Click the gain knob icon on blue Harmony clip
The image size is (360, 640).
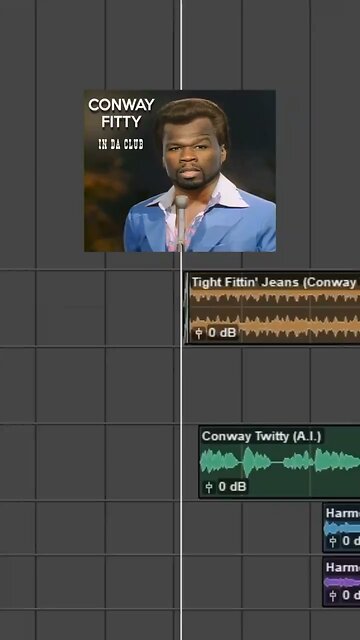(x=333, y=541)
